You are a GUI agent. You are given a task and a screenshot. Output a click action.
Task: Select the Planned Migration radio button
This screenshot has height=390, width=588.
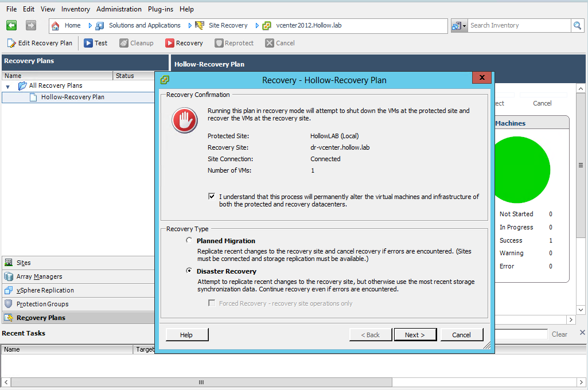click(189, 241)
